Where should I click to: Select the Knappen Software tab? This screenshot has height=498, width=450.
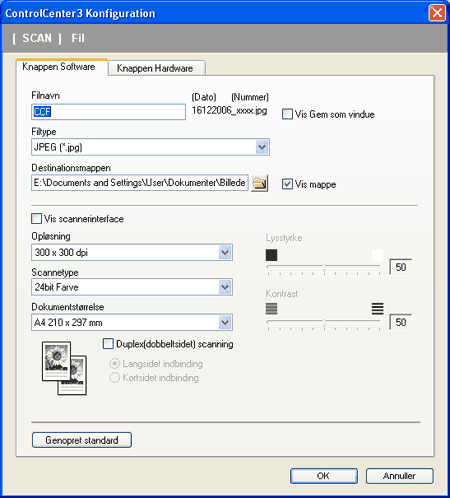[x=62, y=67]
